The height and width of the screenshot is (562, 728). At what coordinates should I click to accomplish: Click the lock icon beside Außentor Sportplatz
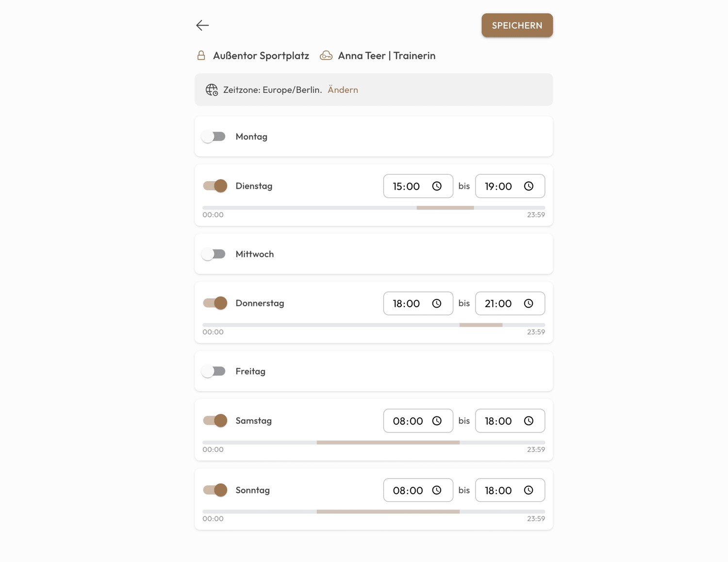click(x=201, y=55)
